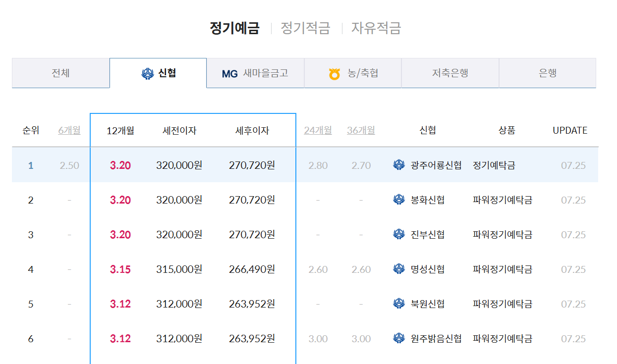
Task: Click the 12개월 column header
Action: [120, 131]
